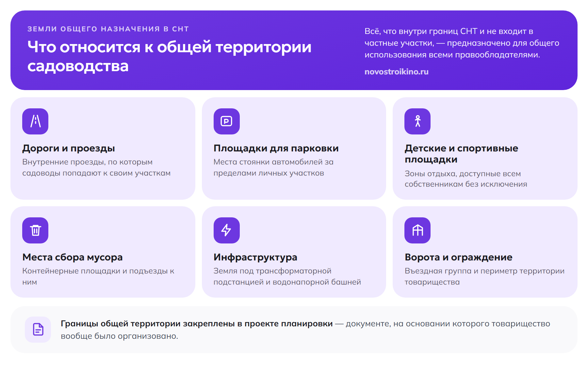Click the text Внутренние проезды, по которым
The height and width of the screenshot is (374, 588).
(87, 162)
